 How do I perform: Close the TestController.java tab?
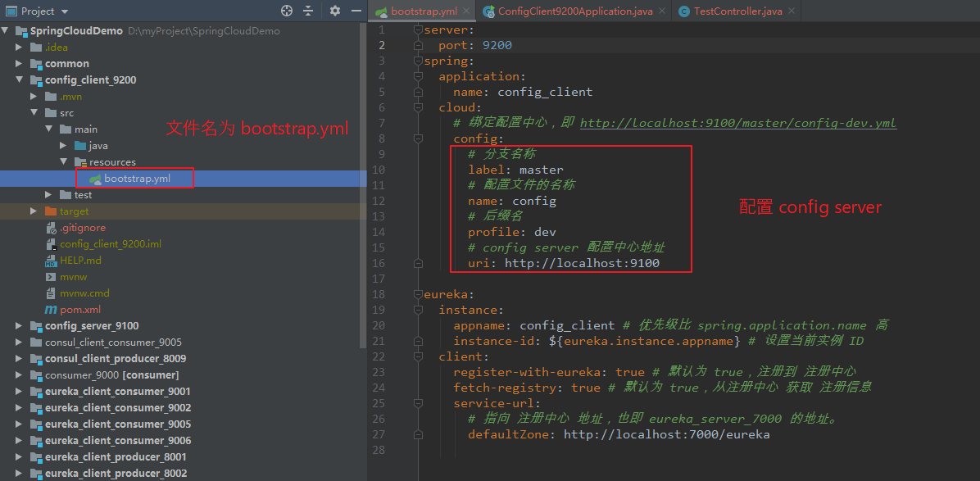coord(792,11)
